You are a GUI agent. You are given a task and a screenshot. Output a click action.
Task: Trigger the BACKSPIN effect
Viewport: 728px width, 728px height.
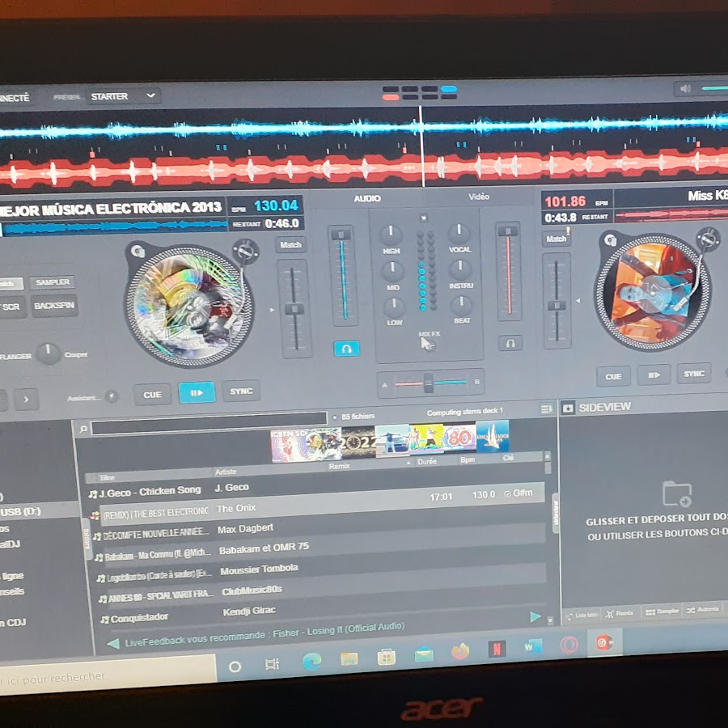pyautogui.click(x=54, y=306)
